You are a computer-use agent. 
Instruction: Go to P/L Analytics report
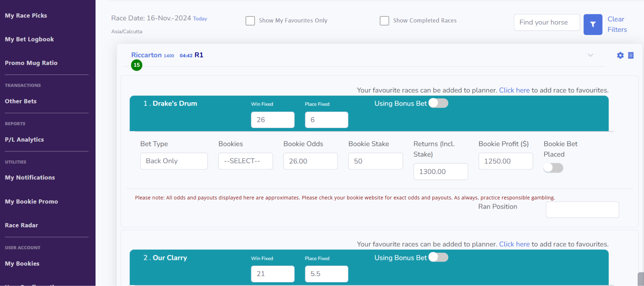[x=24, y=139]
